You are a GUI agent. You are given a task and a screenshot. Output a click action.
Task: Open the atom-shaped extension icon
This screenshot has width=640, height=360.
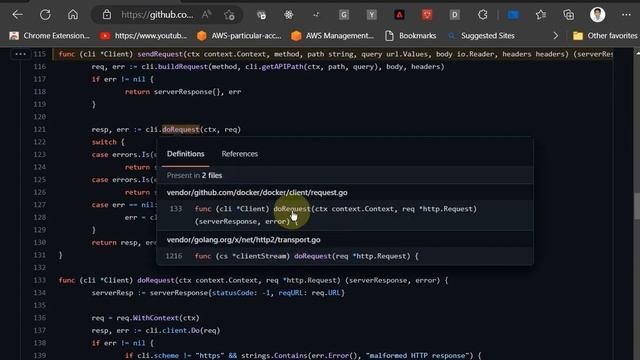(x=289, y=15)
